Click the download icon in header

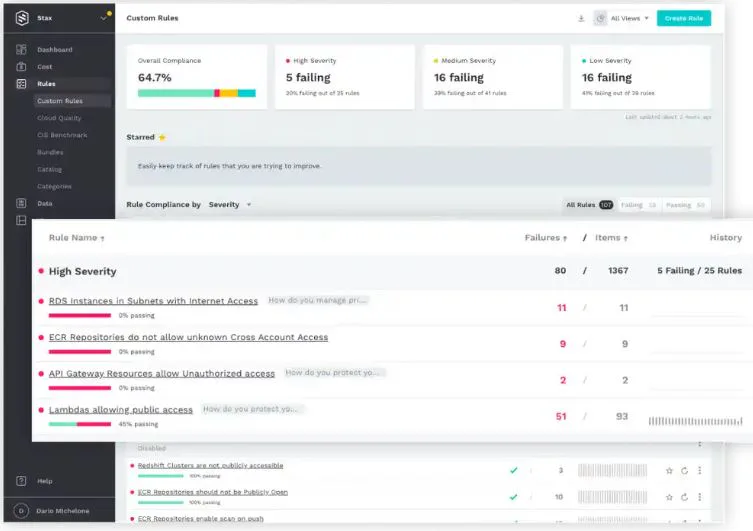pos(581,18)
